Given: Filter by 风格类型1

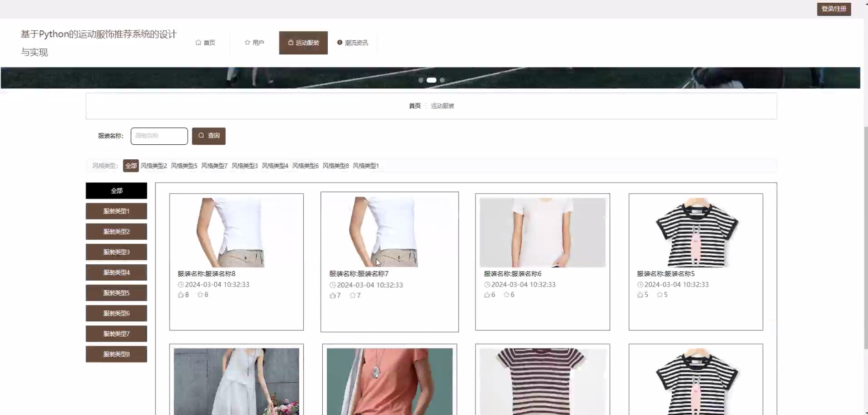Looking at the screenshot, I should pyautogui.click(x=366, y=166).
